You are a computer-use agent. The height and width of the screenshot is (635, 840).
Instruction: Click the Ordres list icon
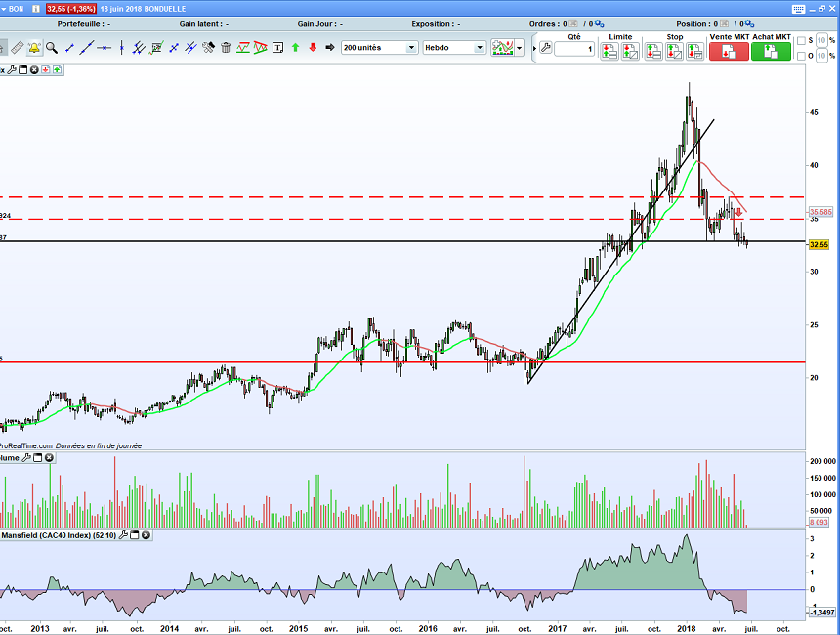pyautogui.click(x=573, y=24)
